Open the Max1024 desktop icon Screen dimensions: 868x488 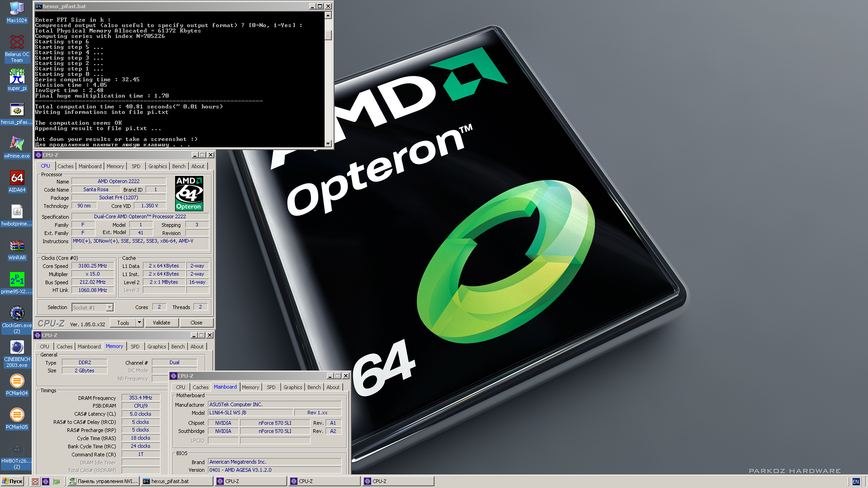click(17, 12)
